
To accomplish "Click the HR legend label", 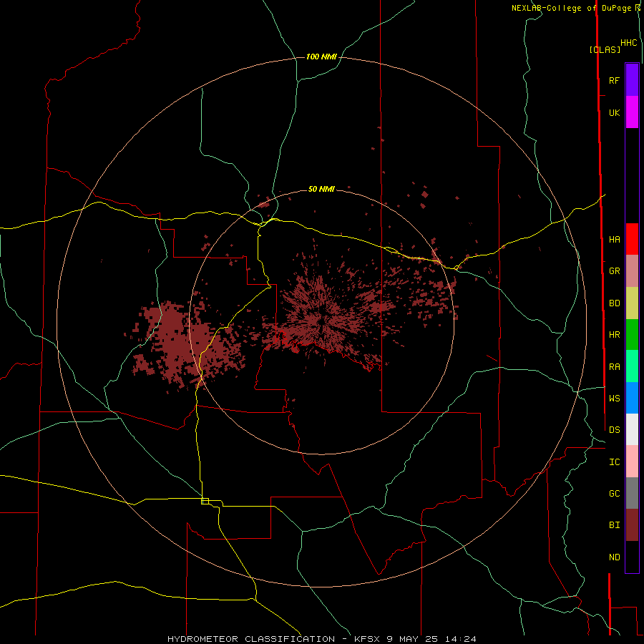I will click(x=614, y=335).
